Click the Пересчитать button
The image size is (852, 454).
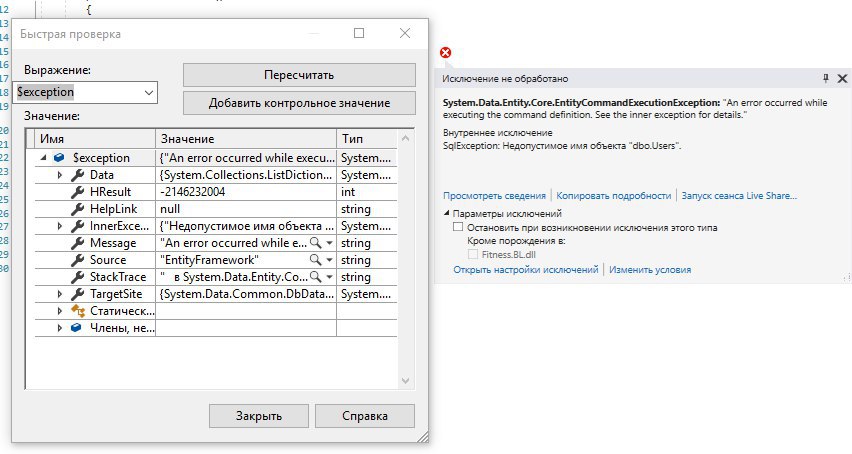point(299,75)
